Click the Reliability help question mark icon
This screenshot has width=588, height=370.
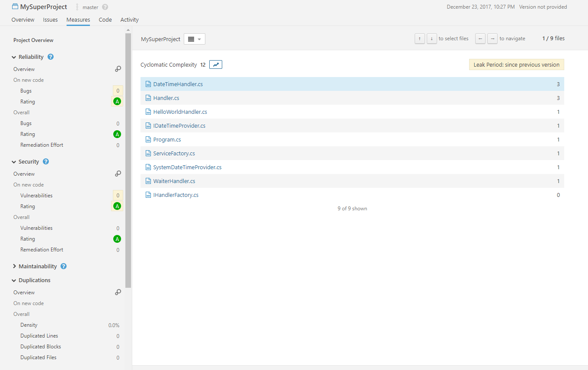coord(51,57)
